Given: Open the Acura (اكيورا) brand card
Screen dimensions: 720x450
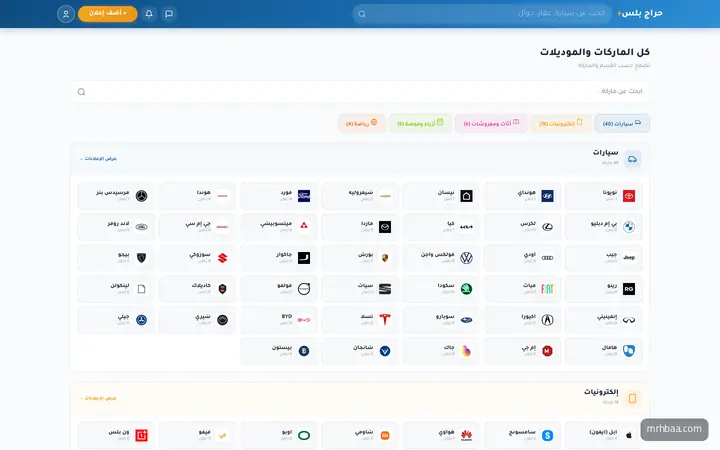Looking at the screenshot, I should tap(522, 320).
